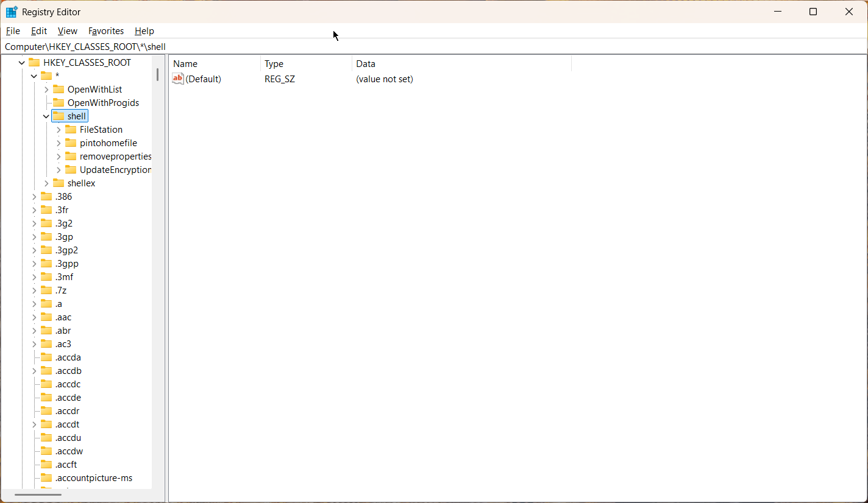Click the accountpicture-ms folder icon
The width and height of the screenshot is (868, 503).
[46, 477]
